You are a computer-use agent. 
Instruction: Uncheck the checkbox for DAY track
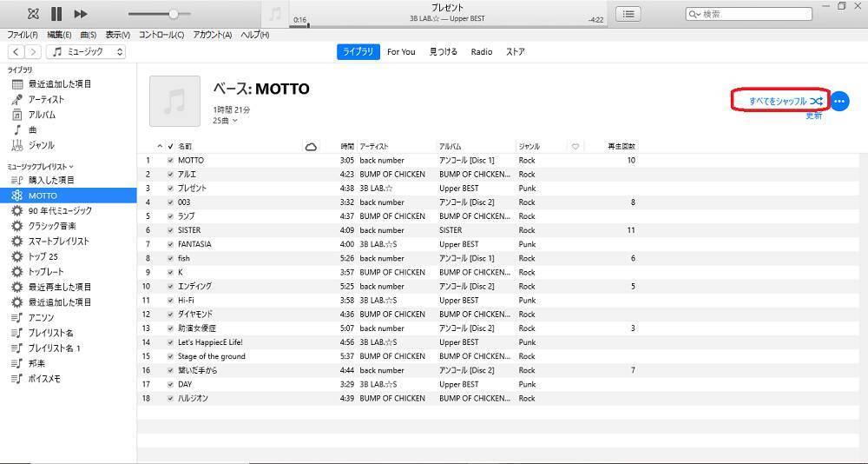tap(170, 384)
